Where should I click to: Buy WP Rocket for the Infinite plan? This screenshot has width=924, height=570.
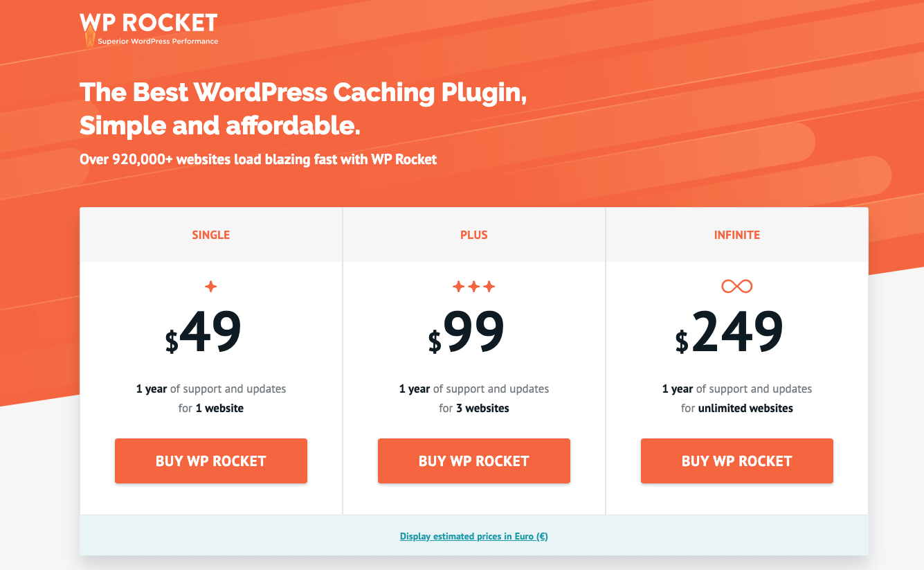tap(736, 461)
